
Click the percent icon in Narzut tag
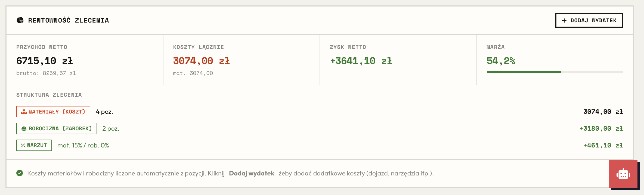click(x=23, y=146)
